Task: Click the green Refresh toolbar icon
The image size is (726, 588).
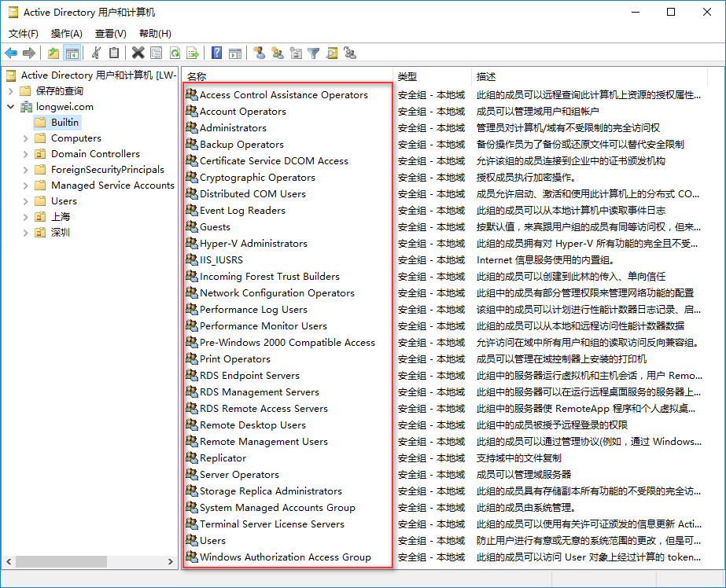Action: coord(175,53)
